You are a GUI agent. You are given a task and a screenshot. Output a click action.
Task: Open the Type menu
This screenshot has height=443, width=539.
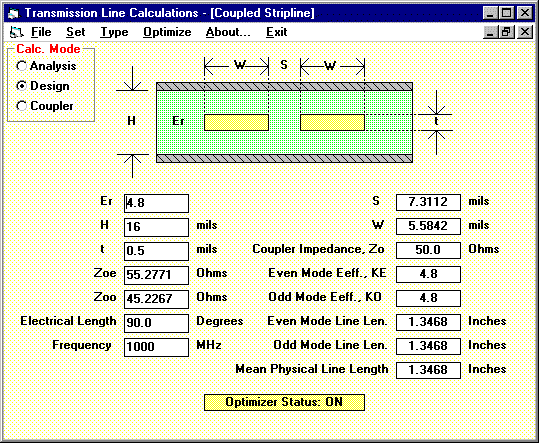(114, 32)
